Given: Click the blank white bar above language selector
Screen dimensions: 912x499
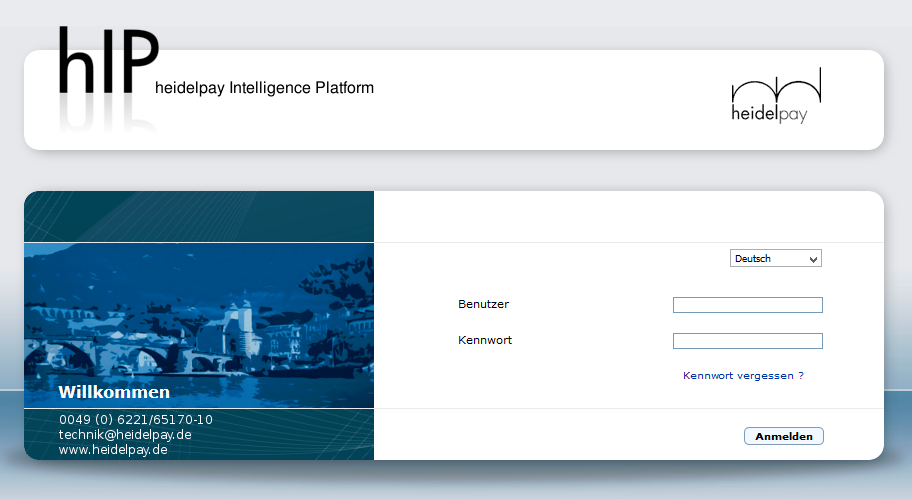Looking at the screenshot, I should pyautogui.click(x=628, y=216).
